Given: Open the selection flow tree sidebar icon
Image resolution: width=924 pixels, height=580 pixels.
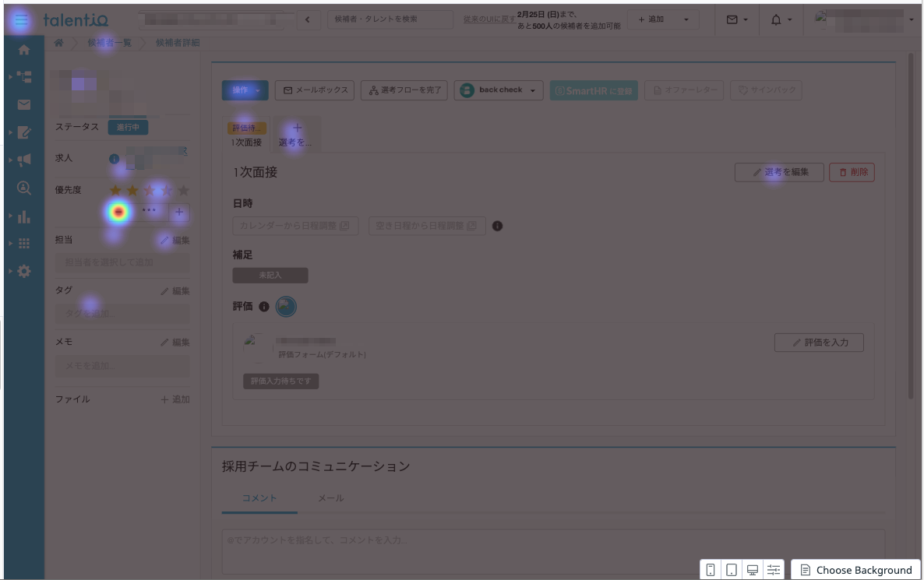Looking at the screenshot, I should (x=24, y=77).
